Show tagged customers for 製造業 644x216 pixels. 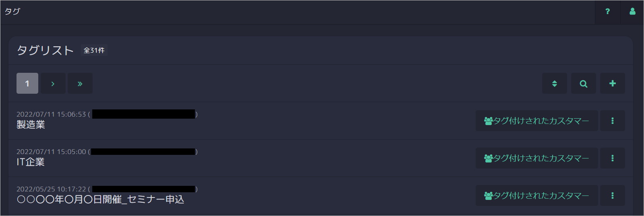coord(536,121)
